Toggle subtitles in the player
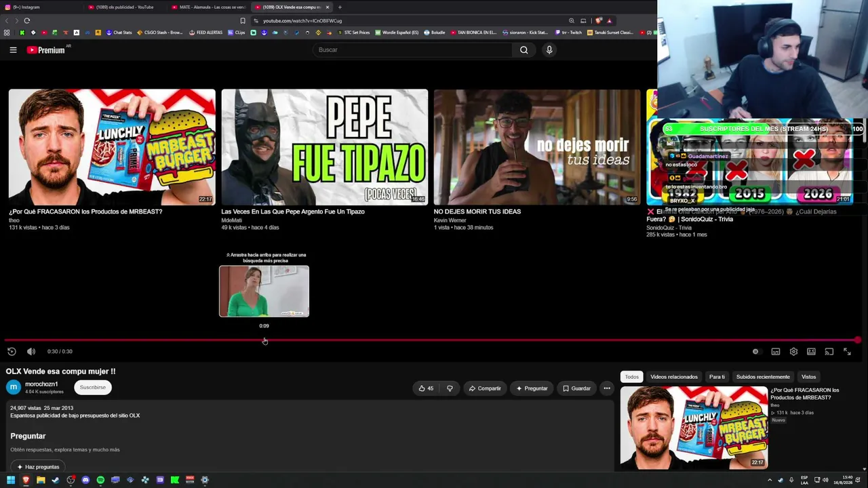The height and width of the screenshot is (488, 868). coord(776,352)
